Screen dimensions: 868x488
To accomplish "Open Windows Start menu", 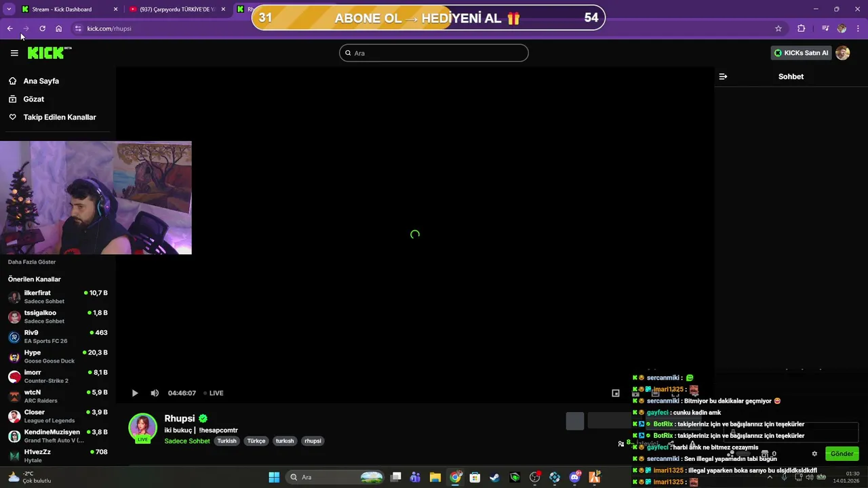I will click(274, 477).
